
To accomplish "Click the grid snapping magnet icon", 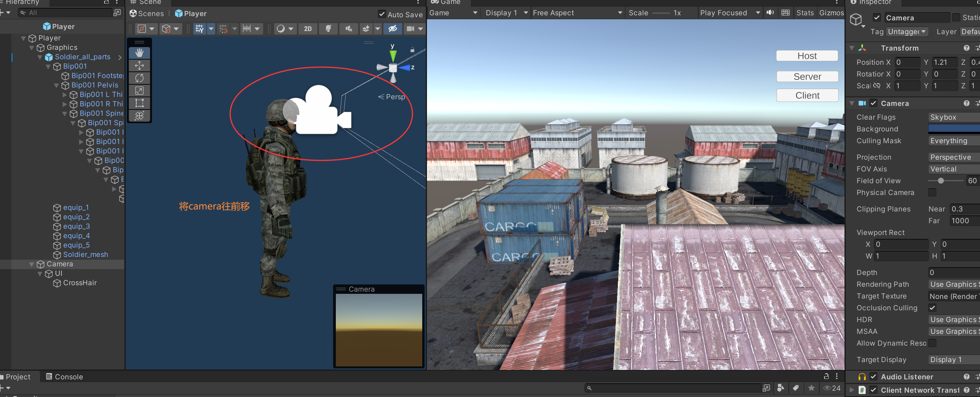I will [223, 29].
